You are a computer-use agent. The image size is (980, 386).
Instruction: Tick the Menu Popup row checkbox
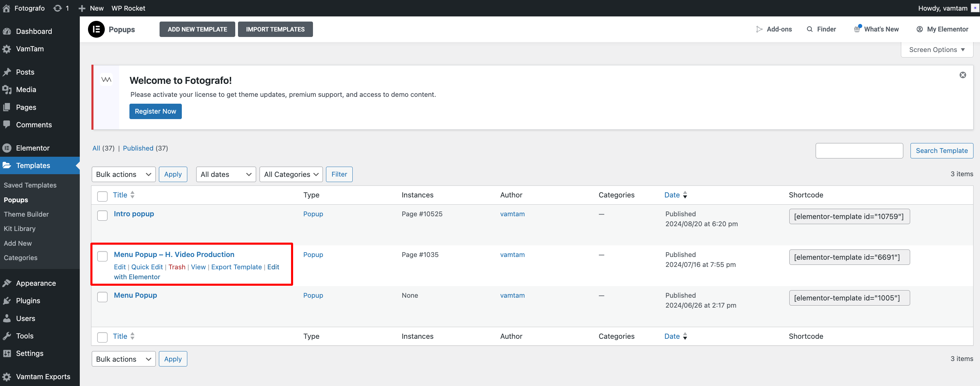pos(102,297)
